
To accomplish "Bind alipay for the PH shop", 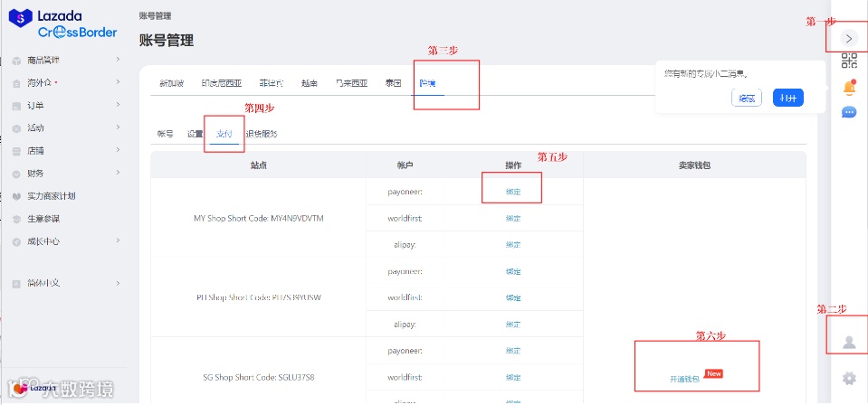I will click(513, 325).
